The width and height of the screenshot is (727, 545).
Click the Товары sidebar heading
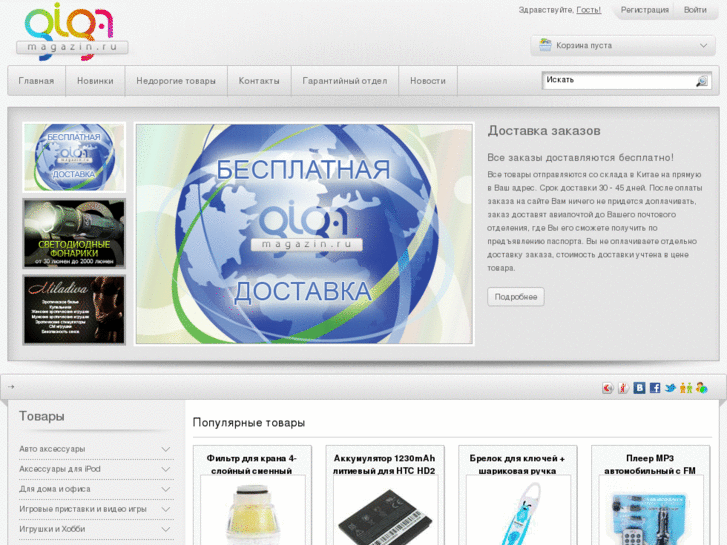41,416
